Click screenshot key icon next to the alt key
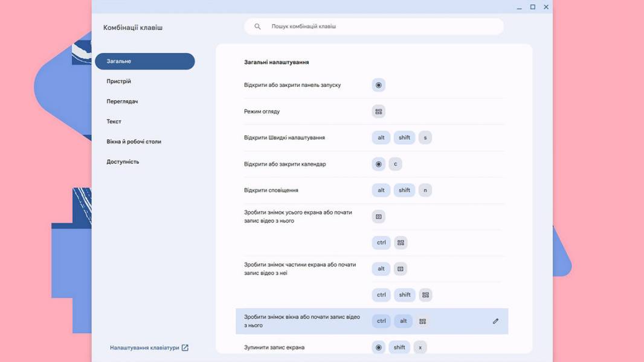 [x=401, y=269]
